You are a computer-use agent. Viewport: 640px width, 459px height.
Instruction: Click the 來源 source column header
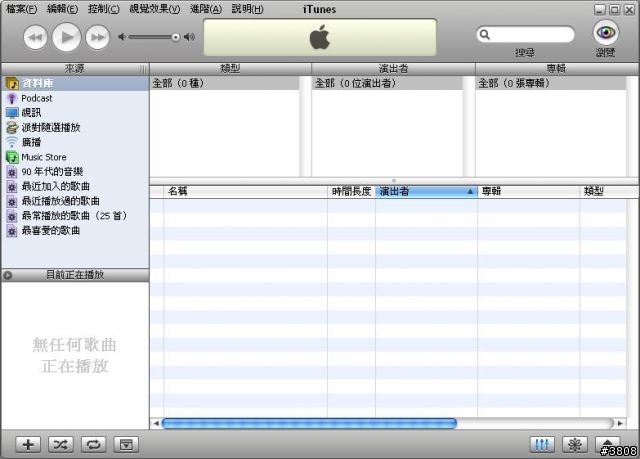click(75, 69)
